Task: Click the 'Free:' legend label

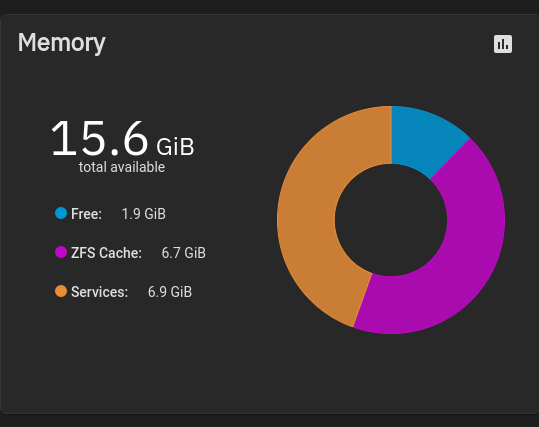Action: coord(86,214)
